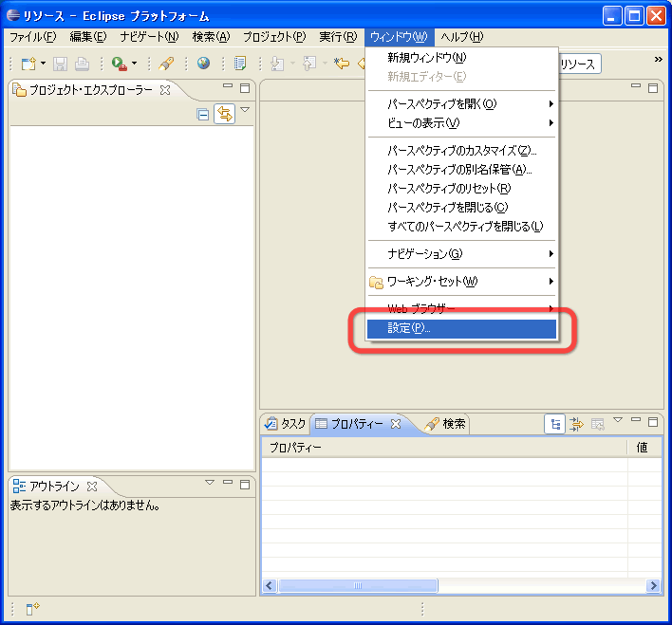This screenshot has height=625, width=672.
Task: Click the Last Edit Location arrow icon
Action: pyautogui.click(x=342, y=64)
